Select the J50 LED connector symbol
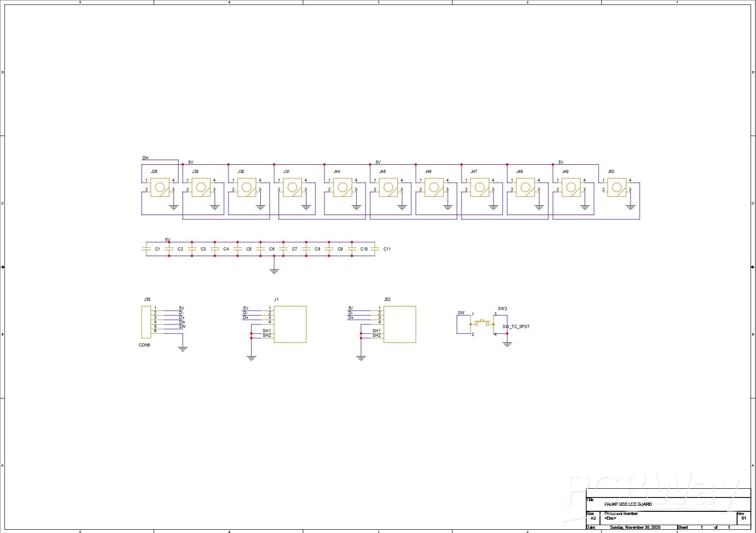The image size is (756, 533). [x=618, y=187]
